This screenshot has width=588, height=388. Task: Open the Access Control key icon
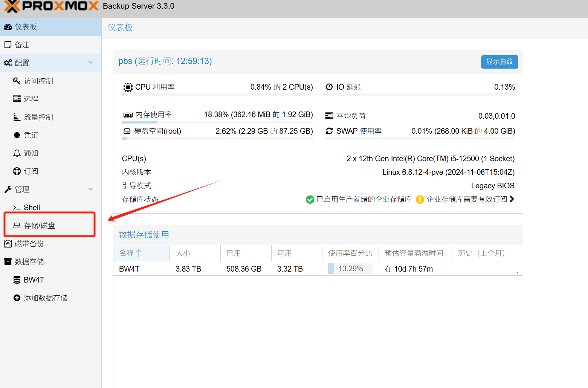point(17,81)
